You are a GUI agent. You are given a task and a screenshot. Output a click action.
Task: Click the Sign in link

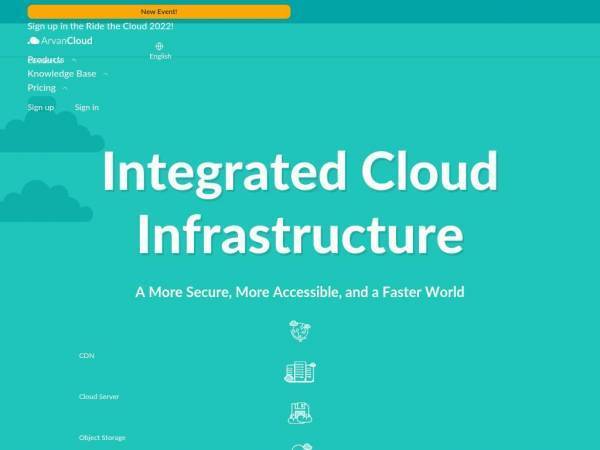(x=87, y=108)
